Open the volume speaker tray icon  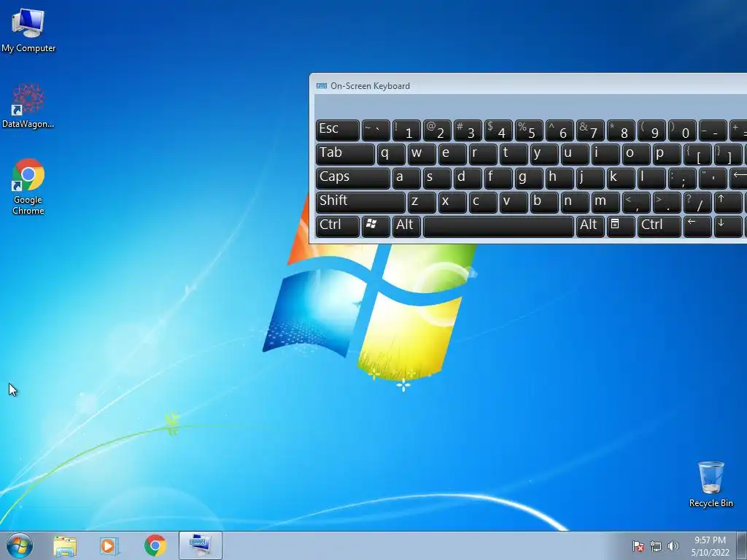click(x=673, y=546)
